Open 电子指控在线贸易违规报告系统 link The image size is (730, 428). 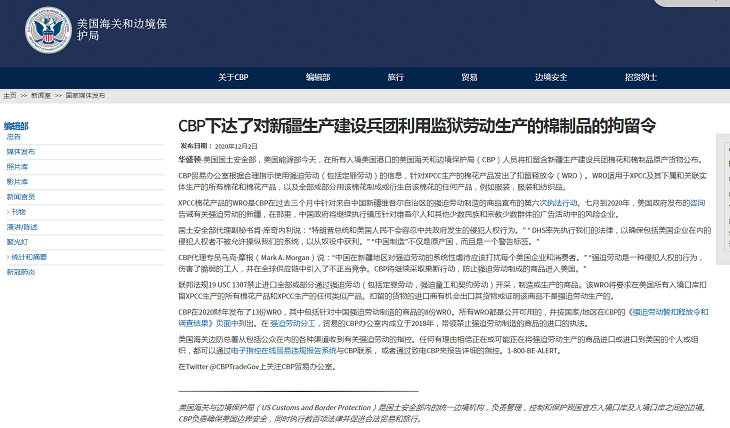[x=284, y=351]
